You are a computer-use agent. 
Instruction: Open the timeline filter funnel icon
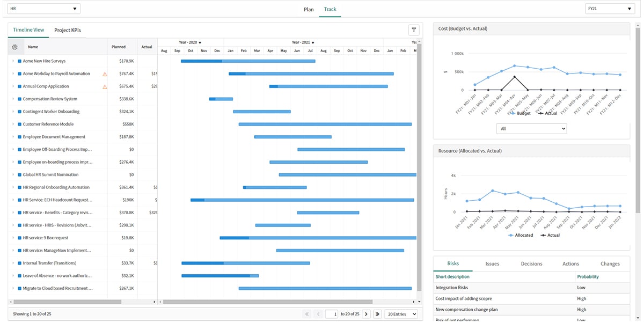click(x=414, y=30)
